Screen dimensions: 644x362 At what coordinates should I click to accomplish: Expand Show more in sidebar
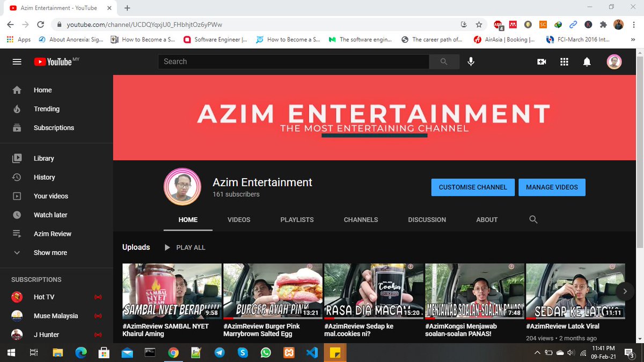pos(50,252)
